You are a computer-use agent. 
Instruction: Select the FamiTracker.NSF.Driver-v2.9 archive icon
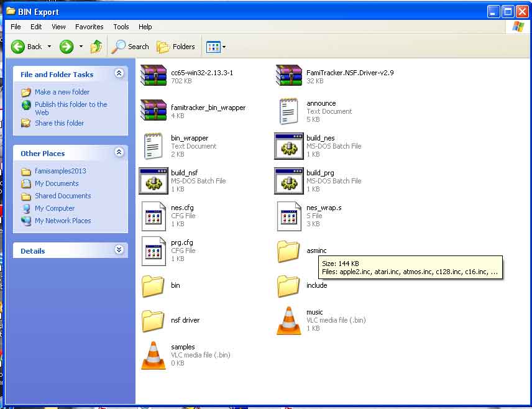pos(289,76)
